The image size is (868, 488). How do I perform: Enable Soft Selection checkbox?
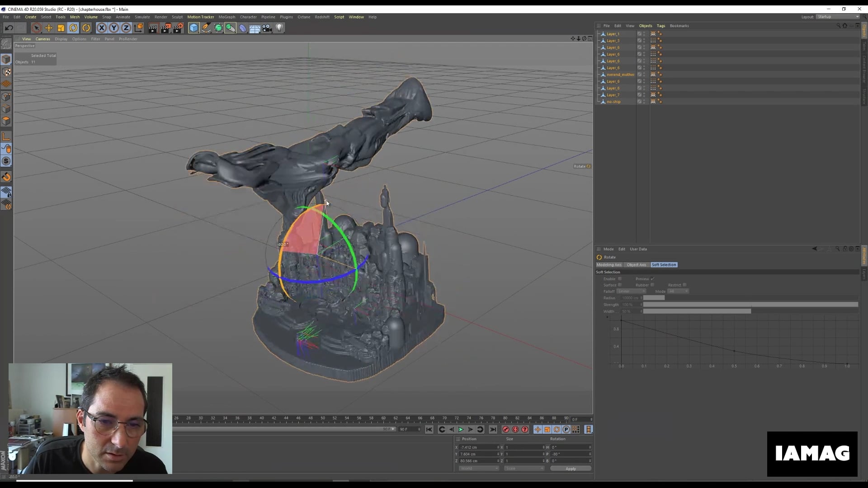click(x=620, y=279)
